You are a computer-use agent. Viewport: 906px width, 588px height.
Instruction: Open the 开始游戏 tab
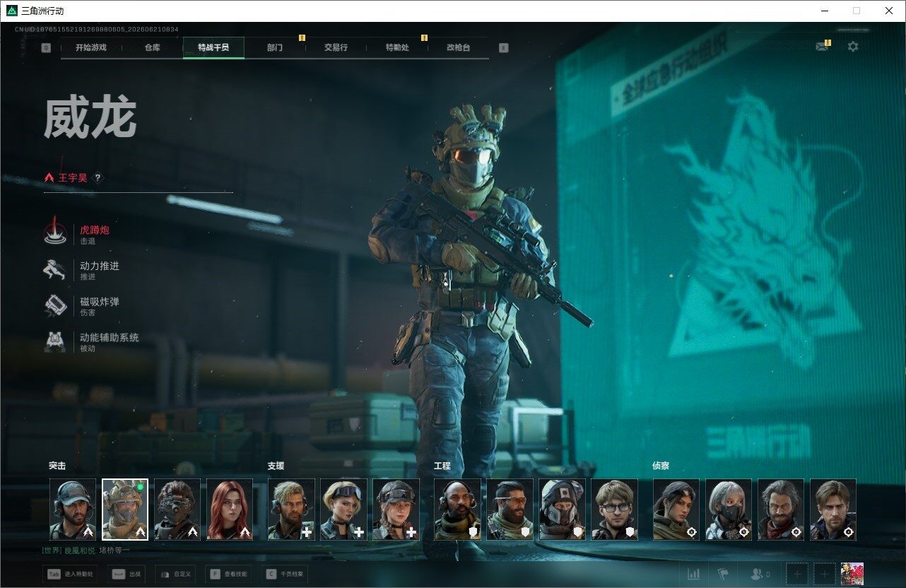(91, 47)
